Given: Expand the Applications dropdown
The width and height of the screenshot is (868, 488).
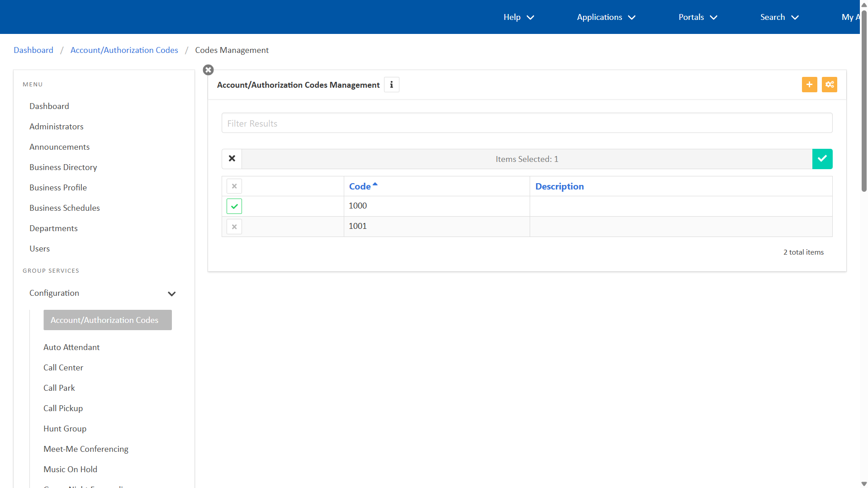Looking at the screenshot, I should [x=606, y=17].
